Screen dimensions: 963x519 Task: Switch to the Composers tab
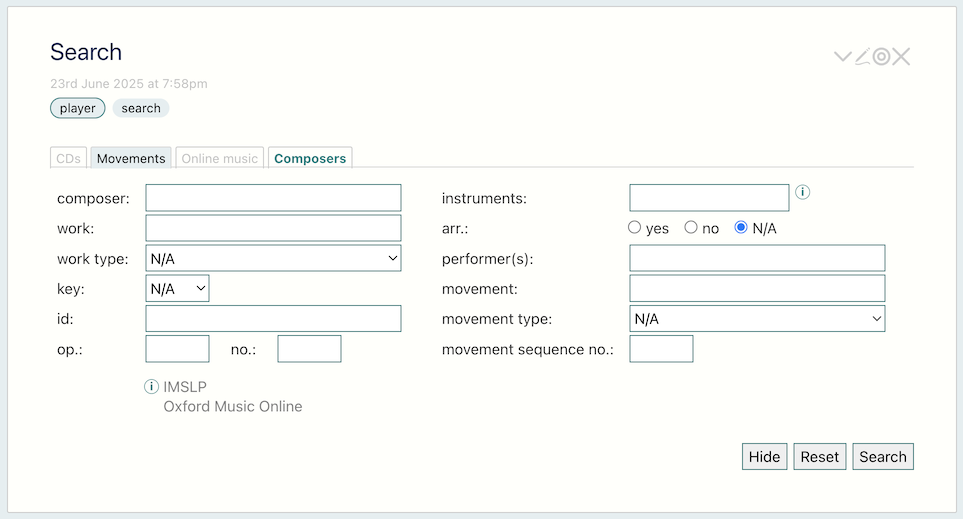[x=310, y=158]
